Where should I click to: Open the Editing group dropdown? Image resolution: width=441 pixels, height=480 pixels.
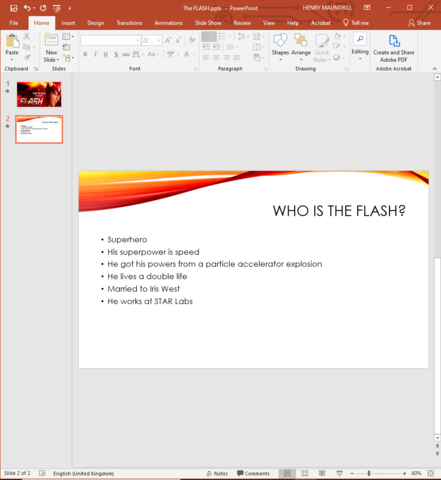click(360, 46)
